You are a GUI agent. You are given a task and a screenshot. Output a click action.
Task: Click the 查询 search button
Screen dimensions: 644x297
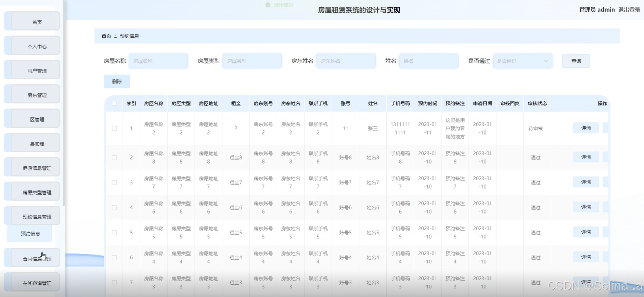point(576,61)
